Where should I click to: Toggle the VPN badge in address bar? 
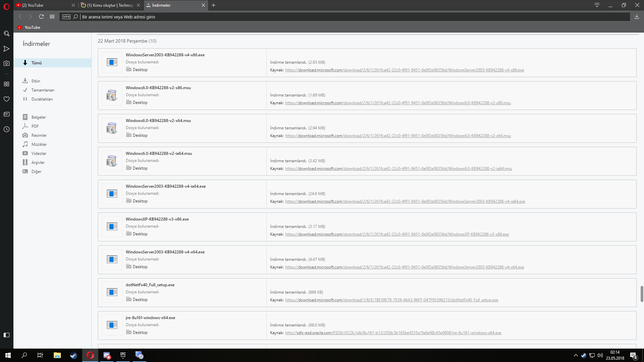click(x=66, y=17)
